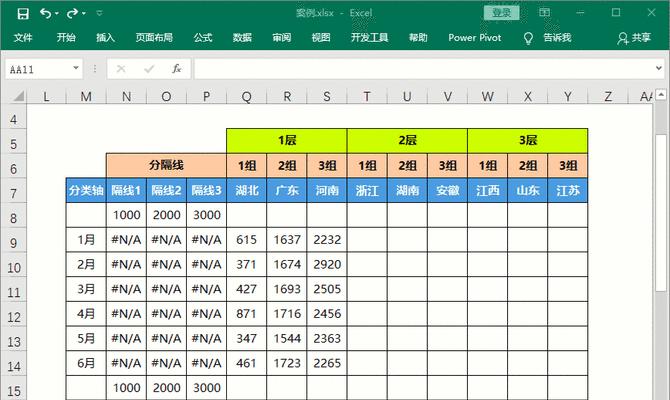Image resolution: width=670 pixels, height=400 pixels.
Task: Click cell with value 1544
Action: click(x=287, y=339)
